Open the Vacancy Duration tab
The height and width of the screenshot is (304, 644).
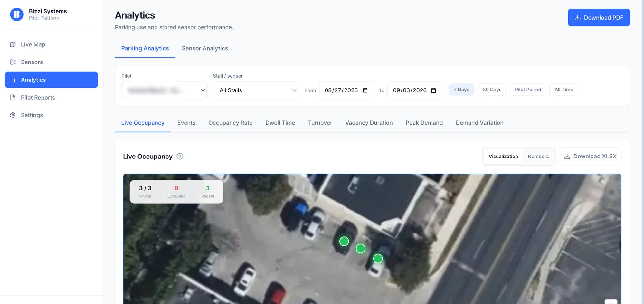(x=369, y=123)
